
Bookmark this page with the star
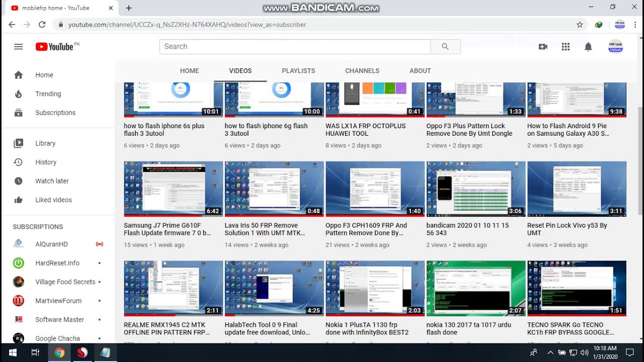click(580, 24)
